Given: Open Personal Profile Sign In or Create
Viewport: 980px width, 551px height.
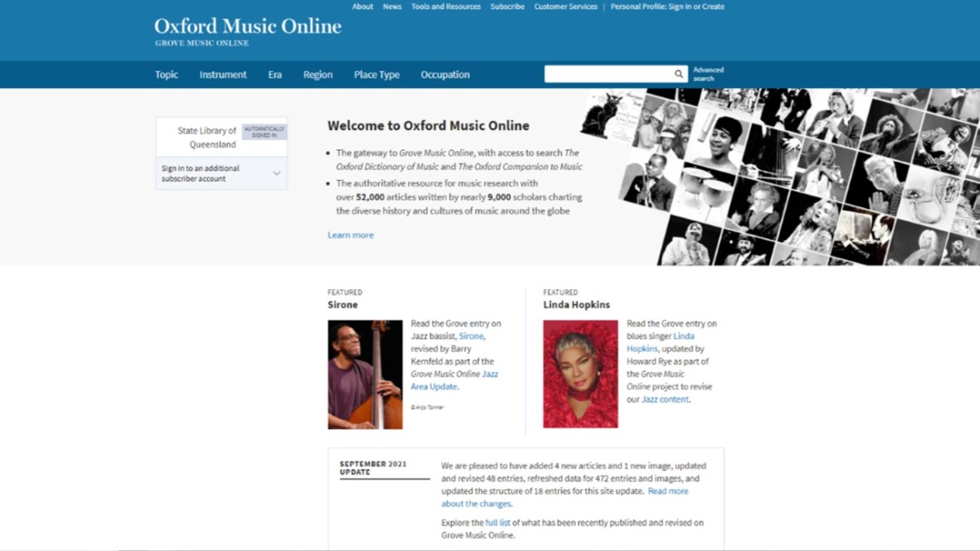Looking at the screenshot, I should coord(667,7).
